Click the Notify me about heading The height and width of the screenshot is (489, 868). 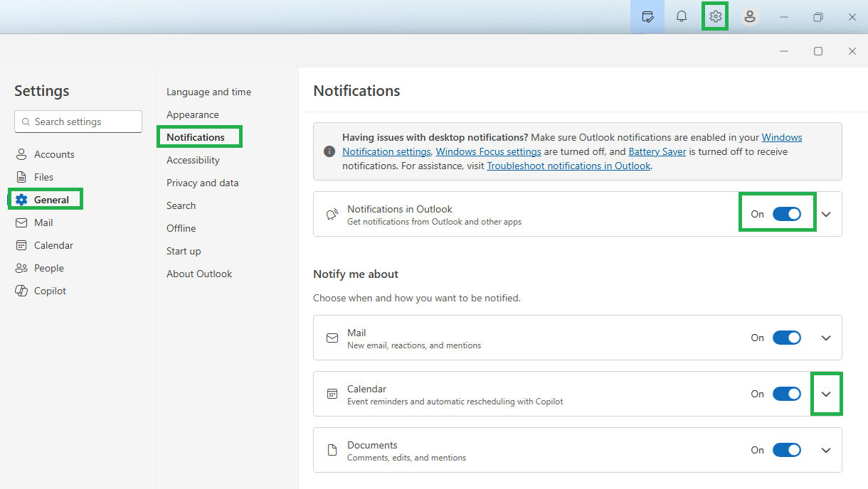point(356,274)
